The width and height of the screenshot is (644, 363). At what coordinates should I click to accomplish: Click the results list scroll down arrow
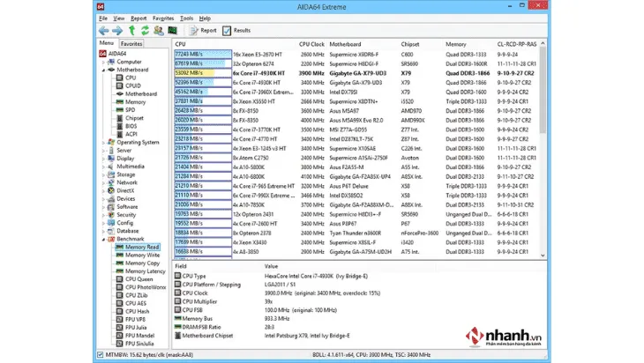pos(543,256)
